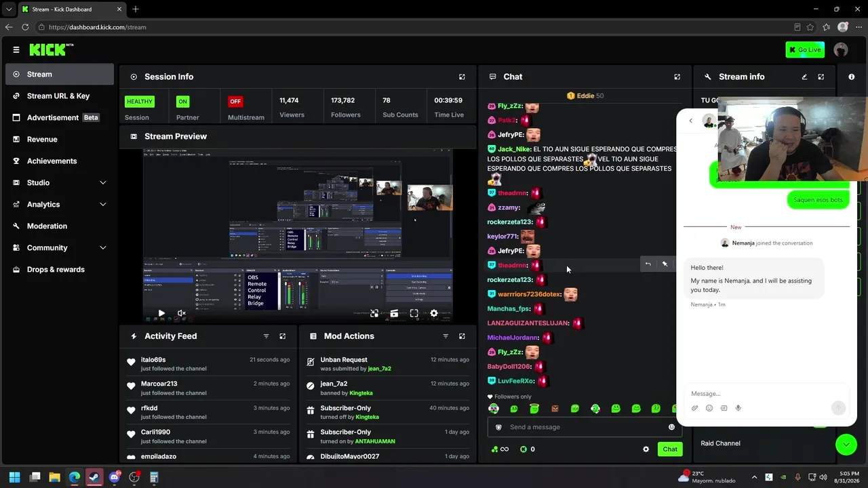Image resolution: width=868 pixels, height=488 pixels.
Task: Toggle the Multistream OFF badge
Action: pos(235,102)
